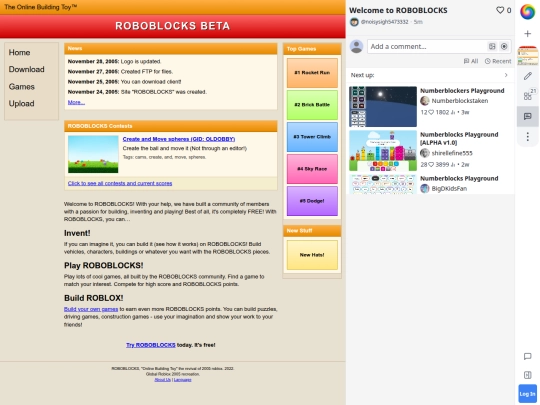Open Languages footer link

click(x=182, y=380)
